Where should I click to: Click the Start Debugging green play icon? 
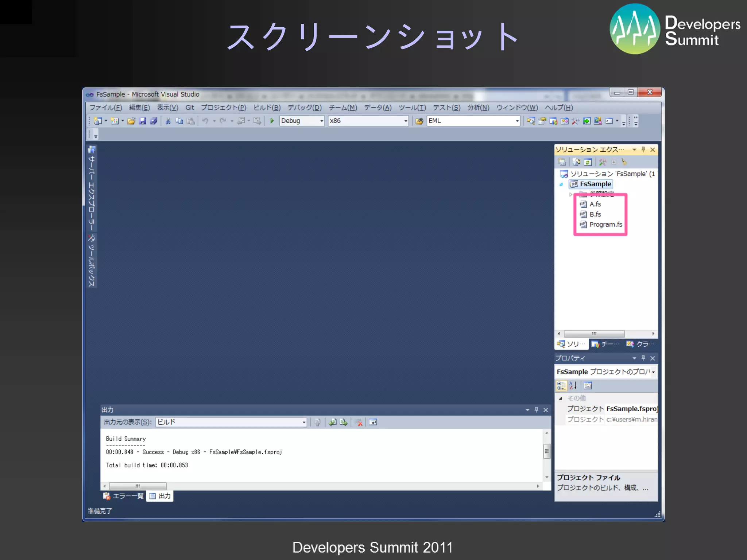pos(272,121)
